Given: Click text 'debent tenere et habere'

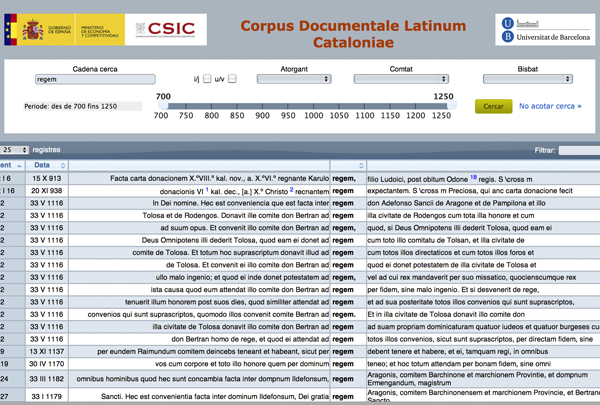Looking at the screenshot, I should click(458, 351).
